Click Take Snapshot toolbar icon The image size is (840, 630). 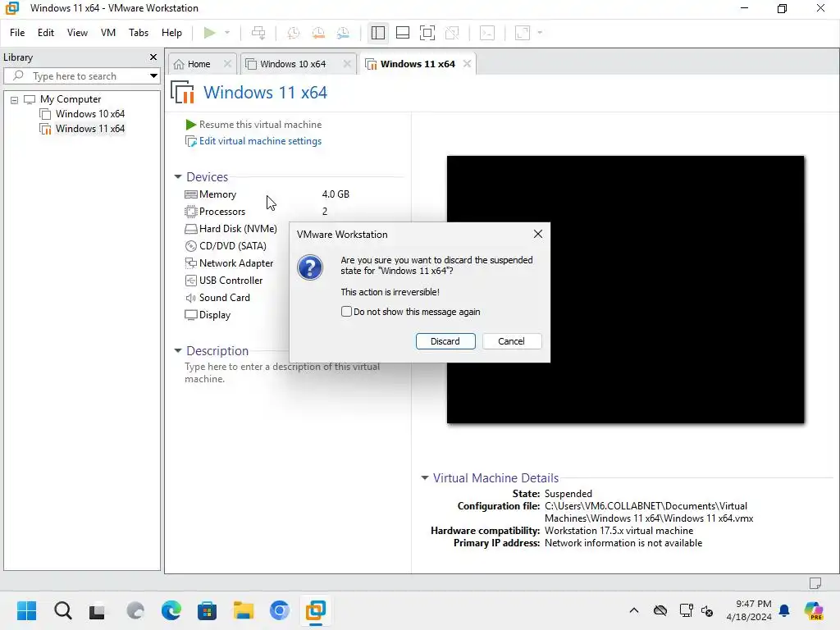click(x=293, y=33)
